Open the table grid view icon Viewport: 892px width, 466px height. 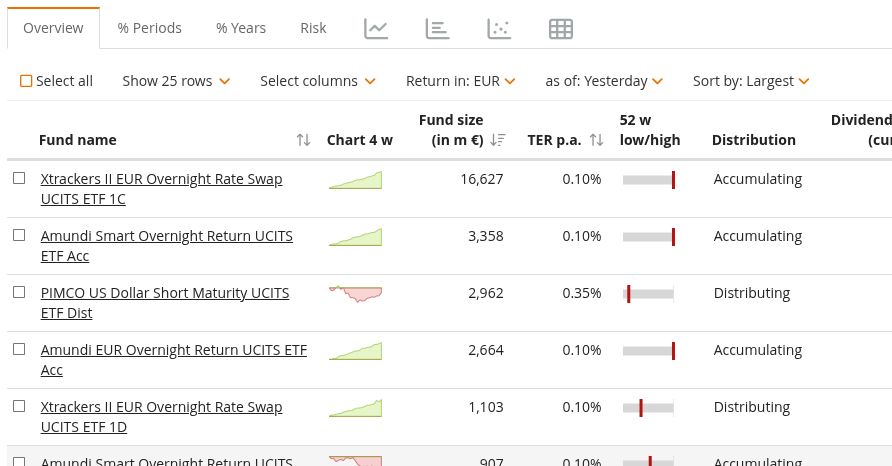pyautogui.click(x=561, y=28)
